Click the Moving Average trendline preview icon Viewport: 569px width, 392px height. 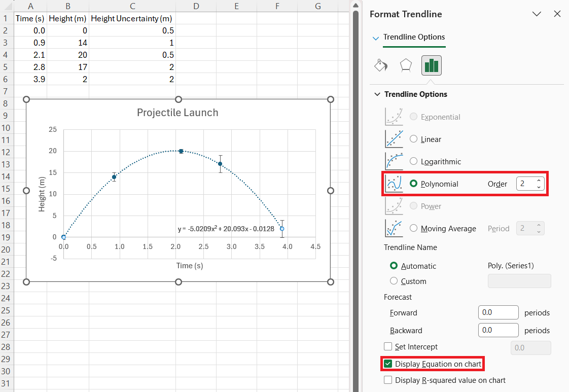pos(394,228)
